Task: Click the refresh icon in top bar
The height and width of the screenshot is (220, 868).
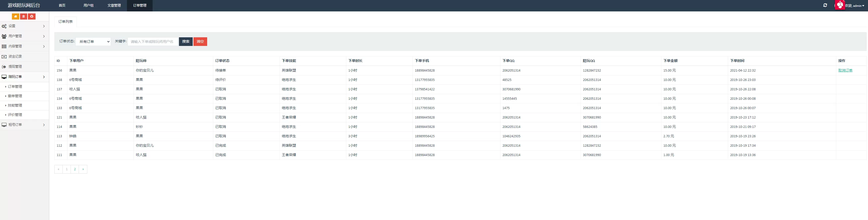Action: 825,5
